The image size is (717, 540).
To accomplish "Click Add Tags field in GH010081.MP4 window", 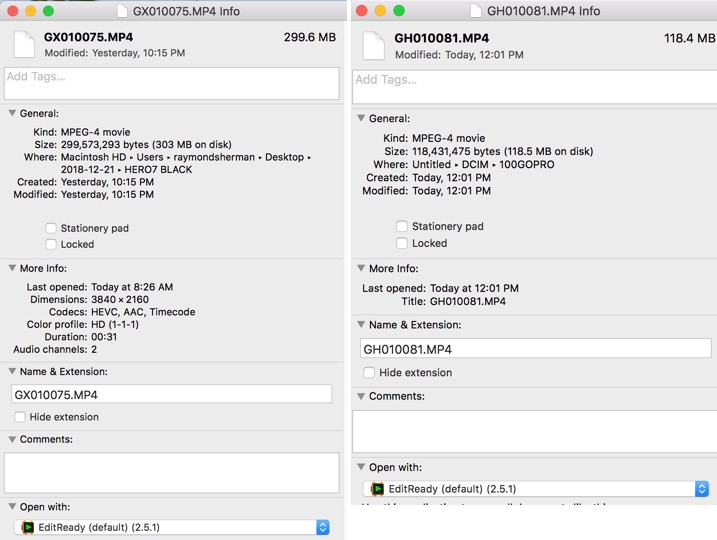I will (x=535, y=87).
